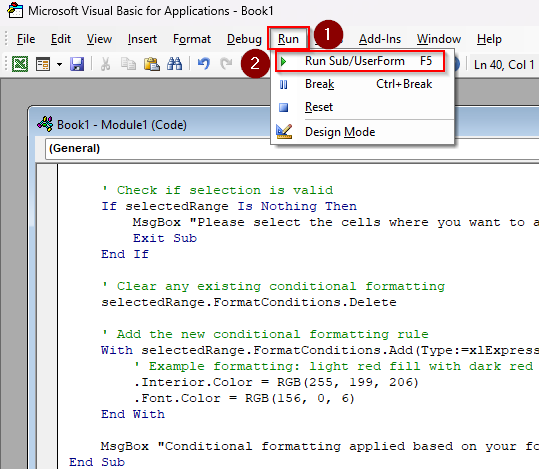Viewport: 539px width, 469px height.
Task: Click the 'With selectedRange.FormatConditions.Add' line
Action: (320, 350)
